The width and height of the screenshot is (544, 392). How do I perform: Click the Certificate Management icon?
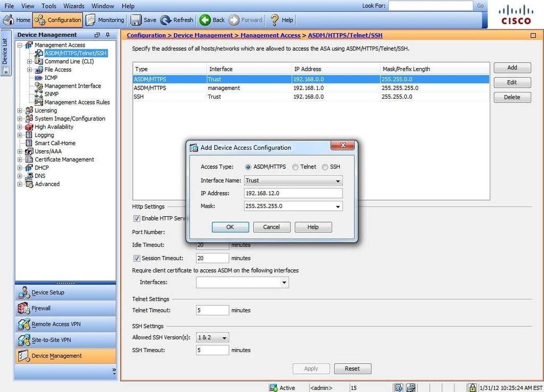(29, 159)
